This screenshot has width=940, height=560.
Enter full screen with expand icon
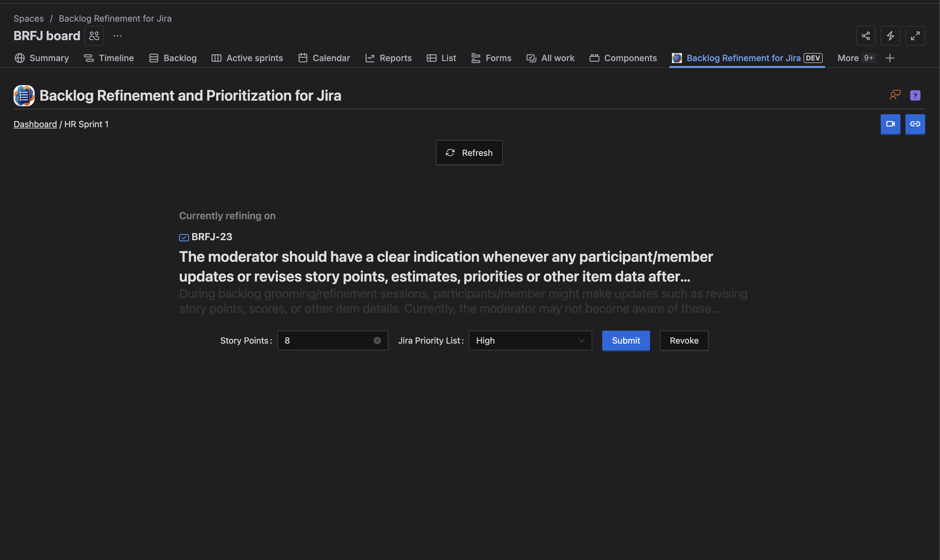click(x=915, y=36)
